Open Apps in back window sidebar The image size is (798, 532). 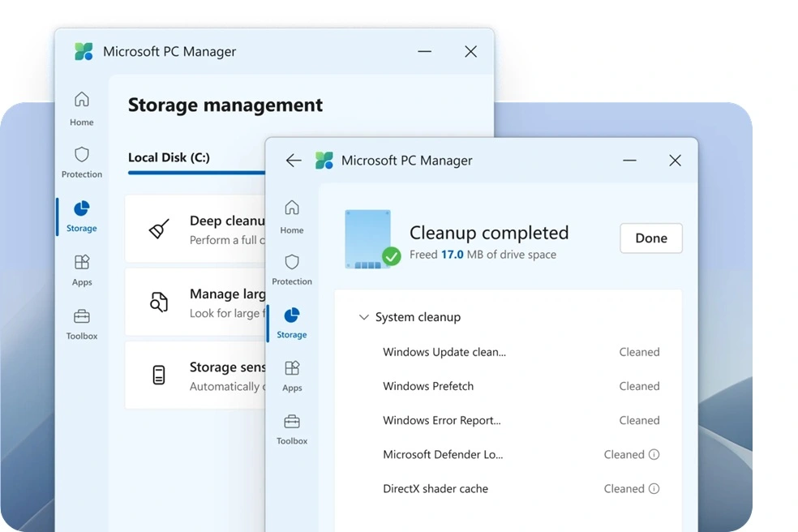coord(81,270)
